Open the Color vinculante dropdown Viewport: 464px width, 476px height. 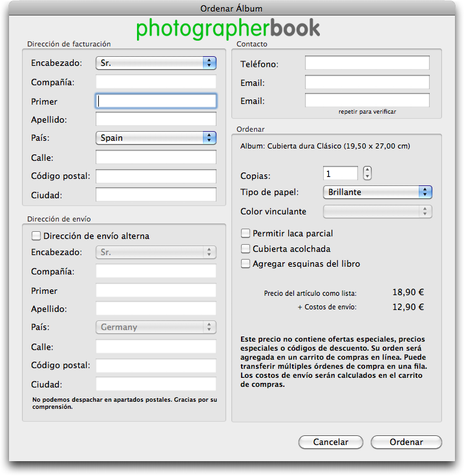click(377, 212)
